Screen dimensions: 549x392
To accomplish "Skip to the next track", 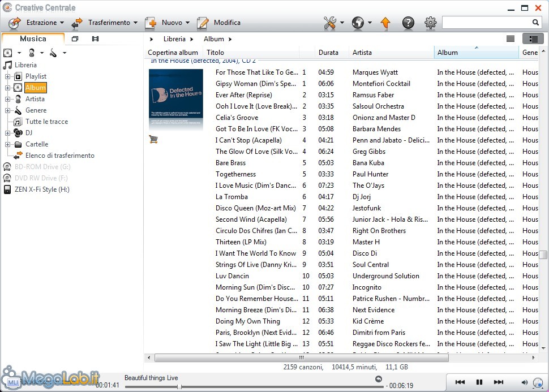I will [498, 382].
